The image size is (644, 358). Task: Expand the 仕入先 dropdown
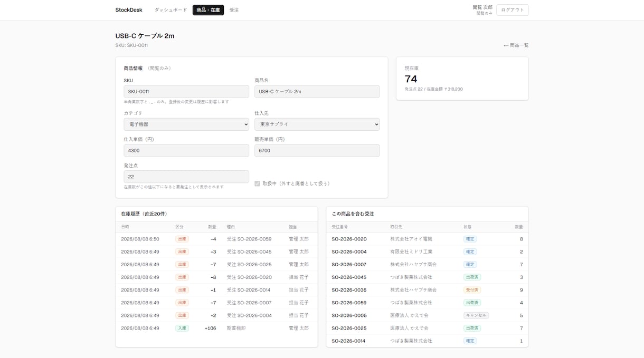317,124
